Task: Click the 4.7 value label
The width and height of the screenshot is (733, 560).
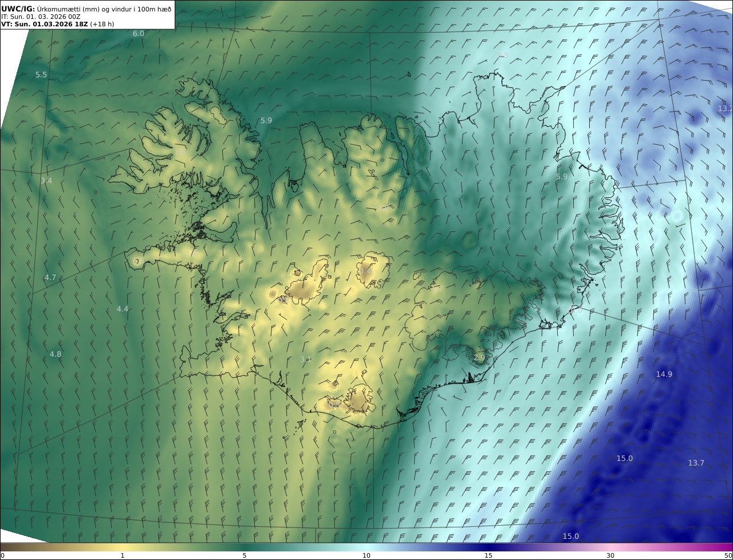Action: [50, 278]
